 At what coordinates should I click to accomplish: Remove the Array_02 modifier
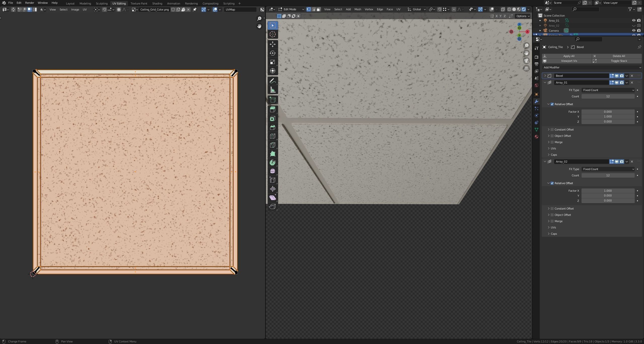tap(632, 162)
